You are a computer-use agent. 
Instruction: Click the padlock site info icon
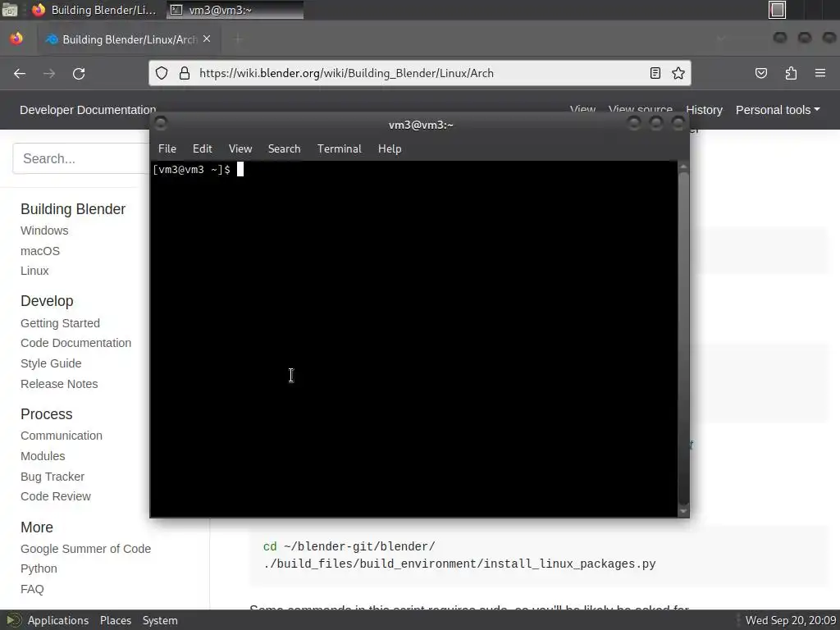[x=185, y=73]
